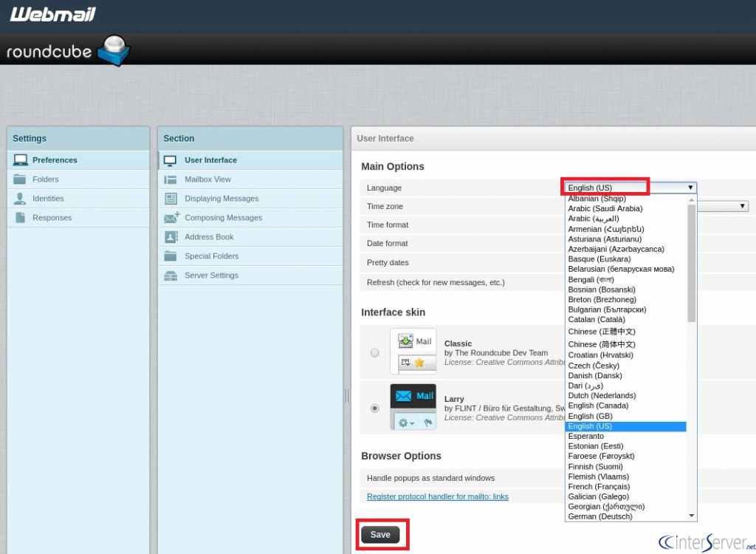Click the Mailbox View list icon
756x554 pixels.
[171, 179]
